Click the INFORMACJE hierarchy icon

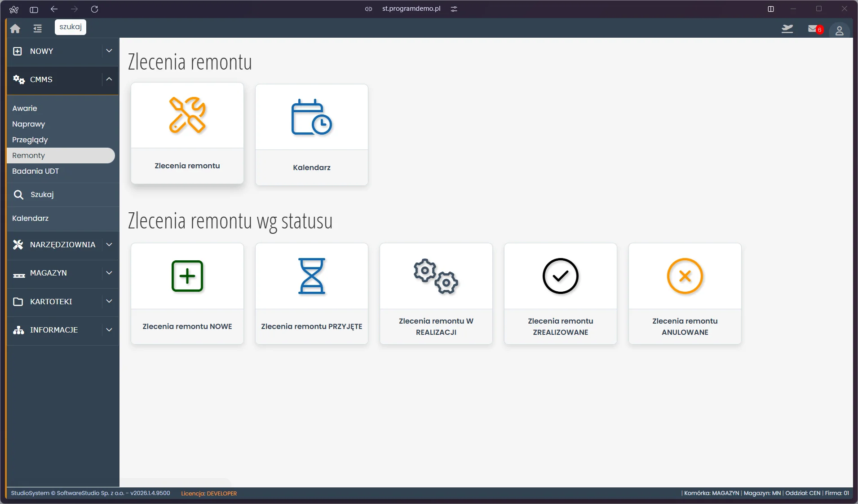[18, 330]
